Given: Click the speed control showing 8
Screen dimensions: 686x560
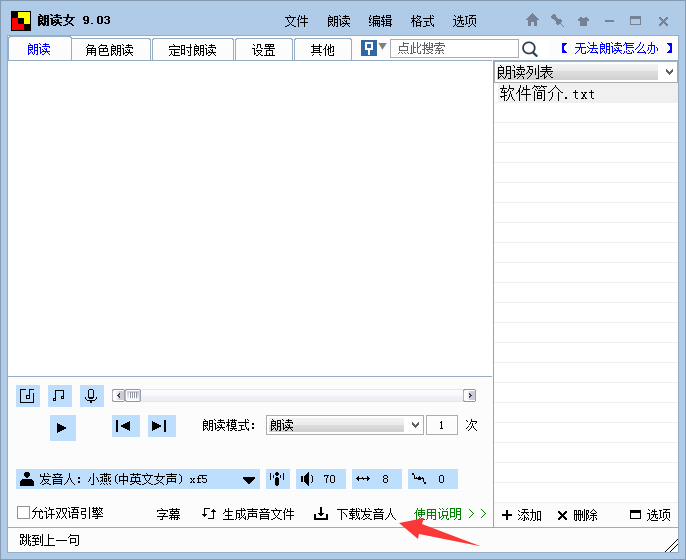Looking at the screenshot, I should [x=376, y=479].
